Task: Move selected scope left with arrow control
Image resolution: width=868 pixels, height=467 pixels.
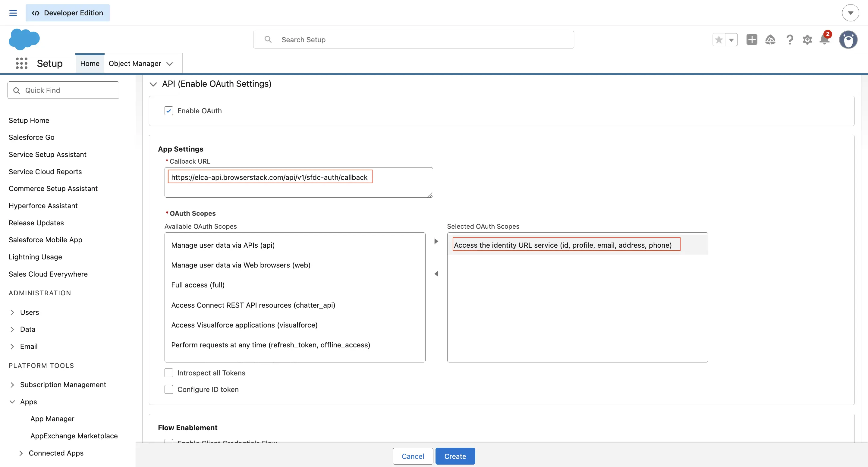Action: [436, 274]
